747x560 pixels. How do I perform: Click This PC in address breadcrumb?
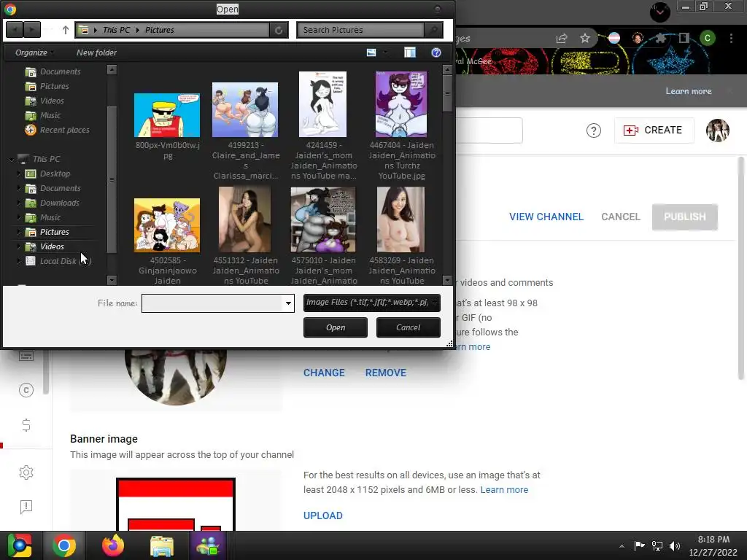[x=116, y=30]
